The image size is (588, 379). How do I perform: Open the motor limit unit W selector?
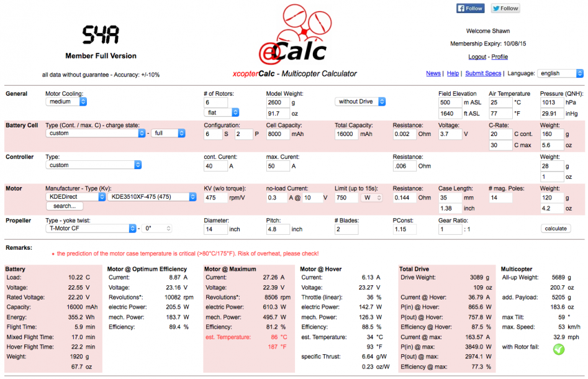372,198
